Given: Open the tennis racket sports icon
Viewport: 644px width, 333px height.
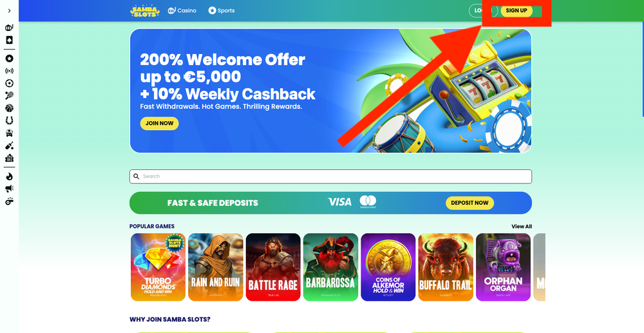Looking at the screenshot, I should [x=9, y=96].
